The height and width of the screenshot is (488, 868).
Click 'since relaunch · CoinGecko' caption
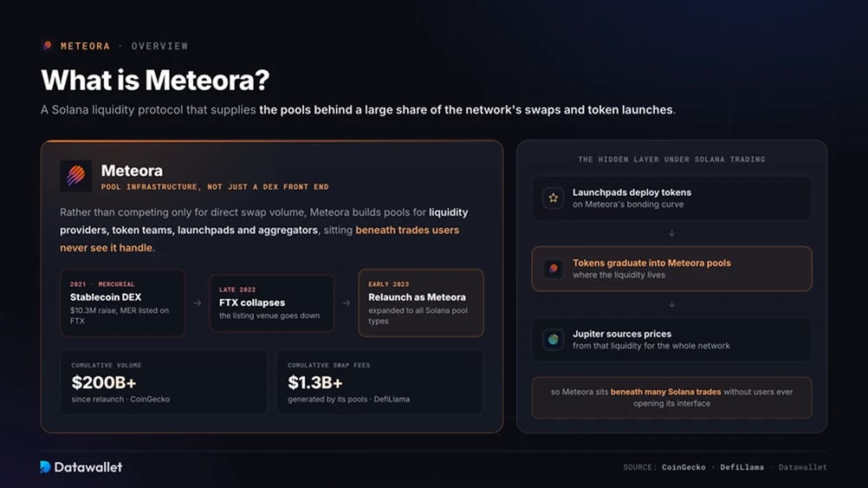coord(120,399)
